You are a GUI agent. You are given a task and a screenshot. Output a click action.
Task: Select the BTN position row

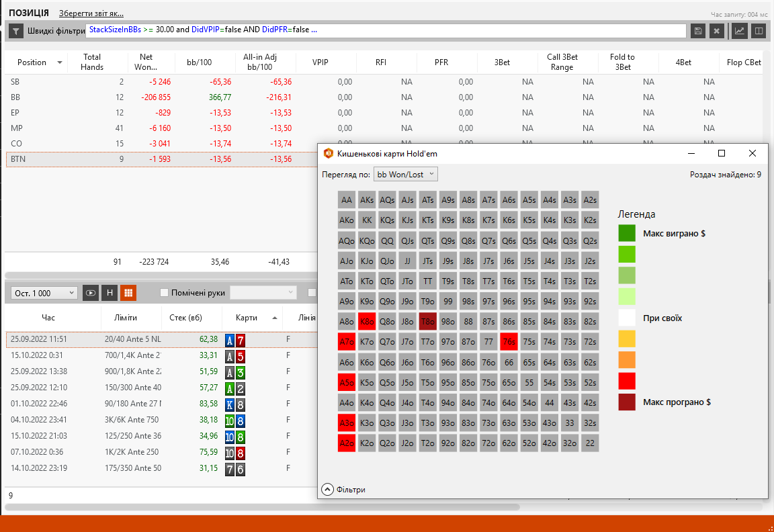(x=161, y=159)
